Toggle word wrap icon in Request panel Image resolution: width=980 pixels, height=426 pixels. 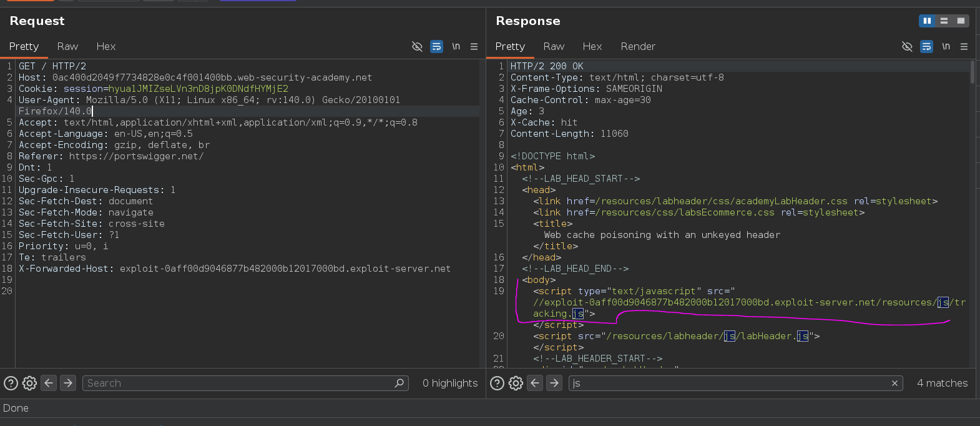436,46
